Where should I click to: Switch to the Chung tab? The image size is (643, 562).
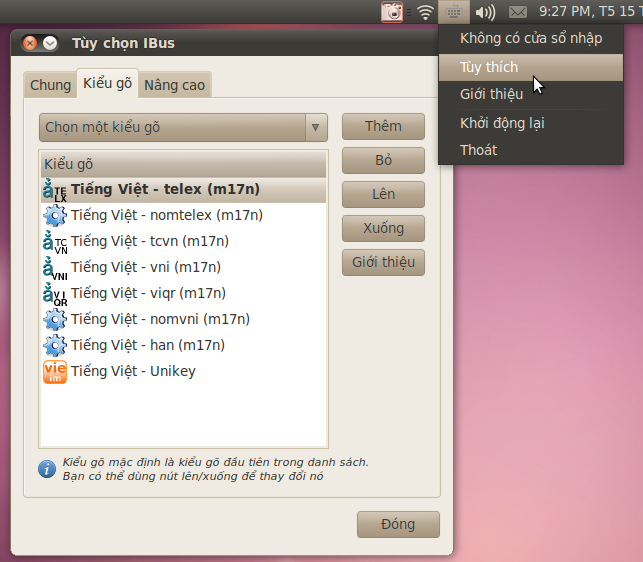tap(50, 85)
